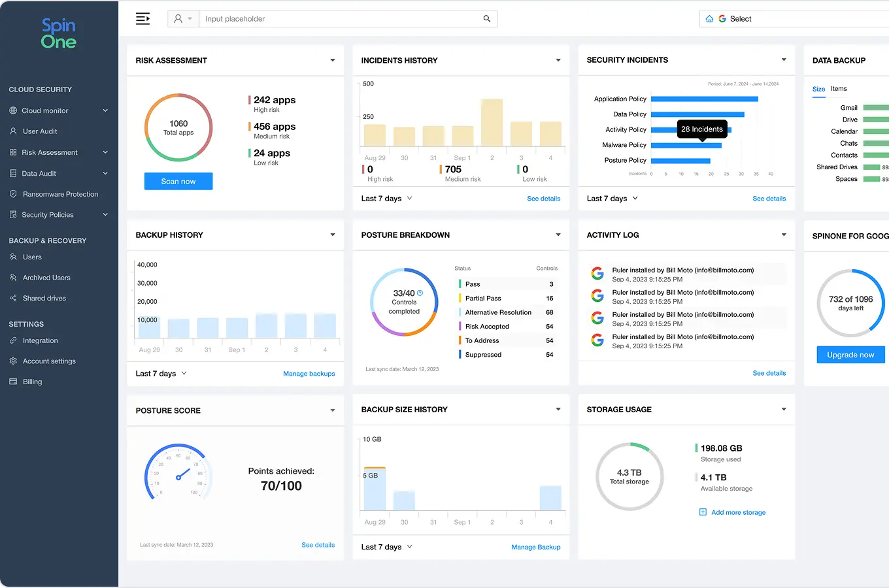Switch to the Items tab in Data Backup
This screenshot has height=588, width=889.
[x=839, y=89]
